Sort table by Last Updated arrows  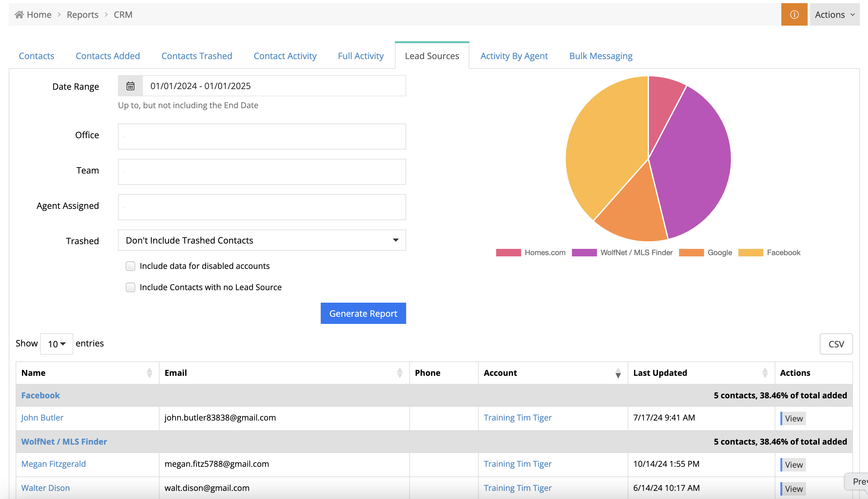(x=765, y=373)
